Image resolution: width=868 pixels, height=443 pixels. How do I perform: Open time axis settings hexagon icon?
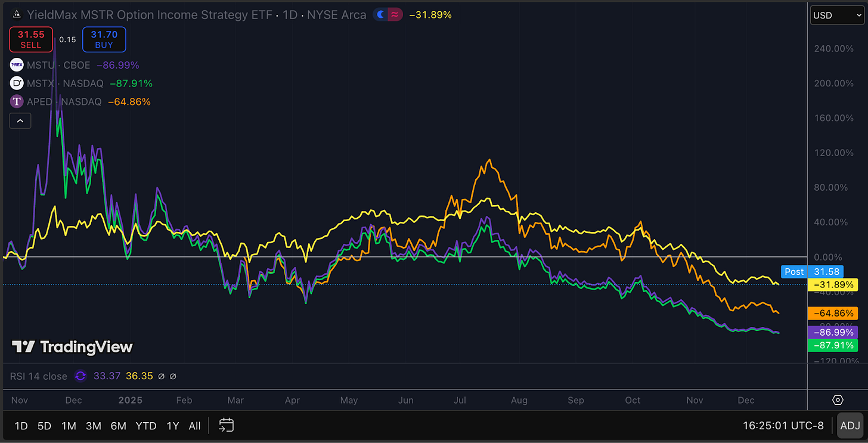click(x=838, y=400)
